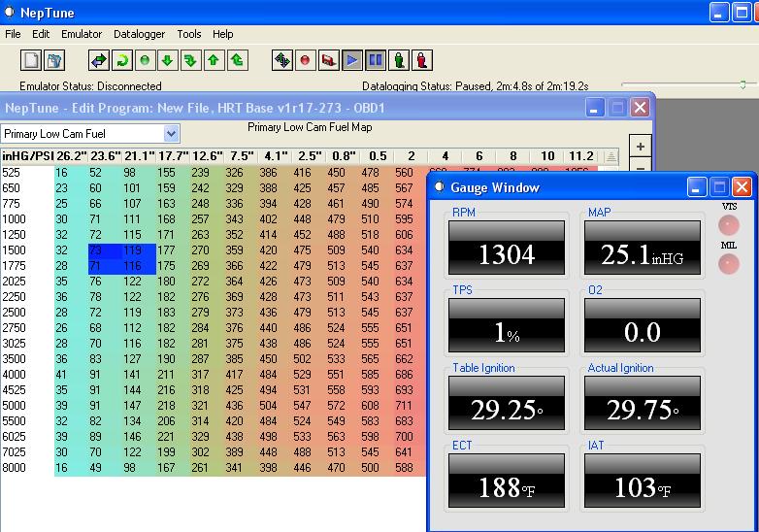This screenshot has width=759, height=532.
Task: Click cell value 700 in 6025 row
Action: point(404,436)
